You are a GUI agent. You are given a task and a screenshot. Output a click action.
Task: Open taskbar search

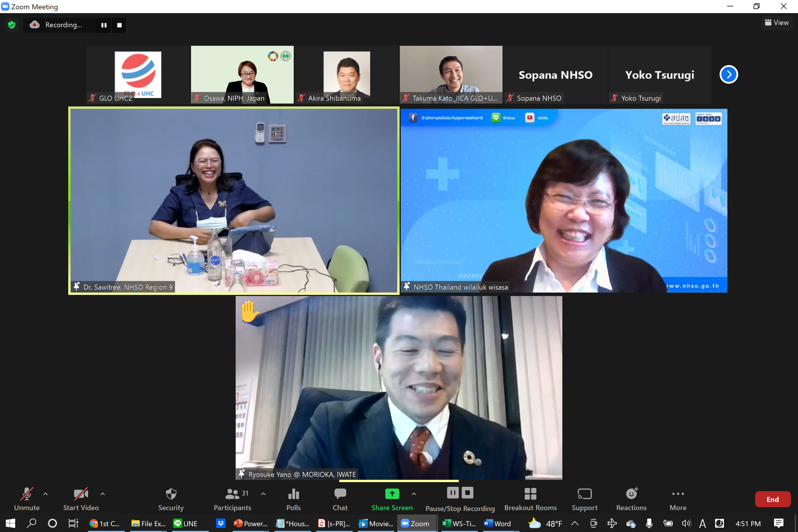tap(32, 524)
